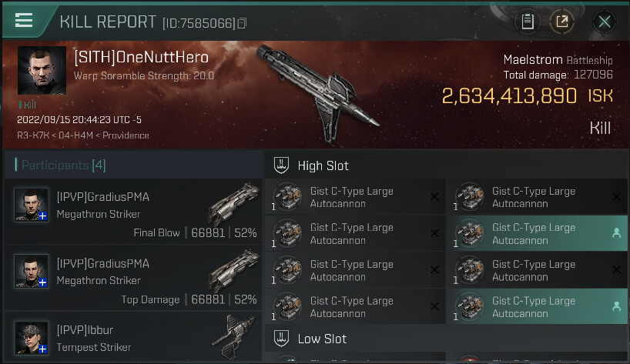Collapse the Low Slot section

click(x=281, y=339)
